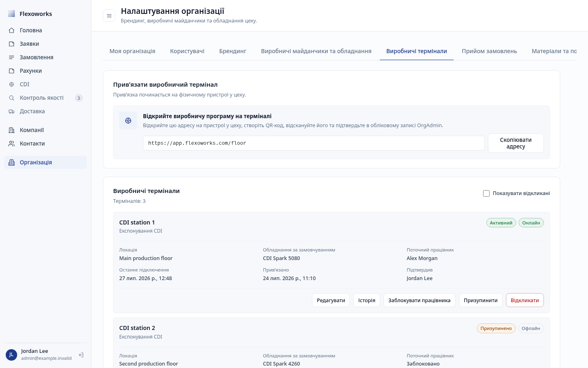Screen dimensions: 588x368
Task: Open Рахунки in the sidebar
Action: (x=45, y=71)
